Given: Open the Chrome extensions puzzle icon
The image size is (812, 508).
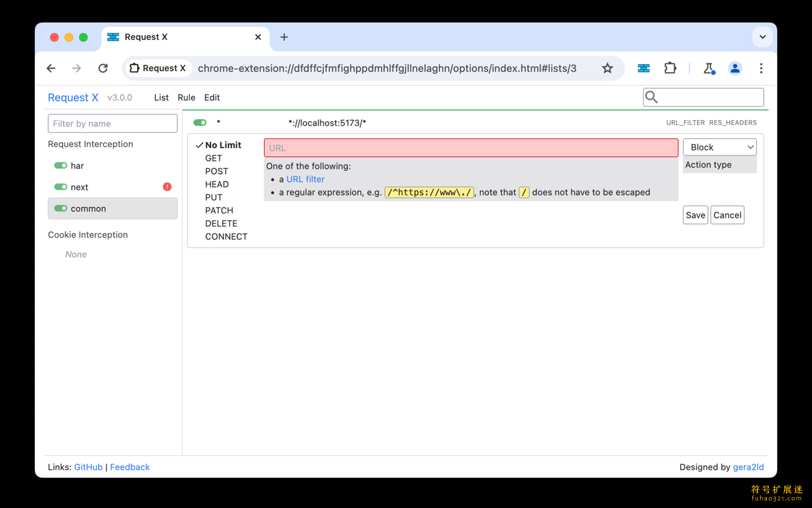Looking at the screenshot, I should 670,68.
